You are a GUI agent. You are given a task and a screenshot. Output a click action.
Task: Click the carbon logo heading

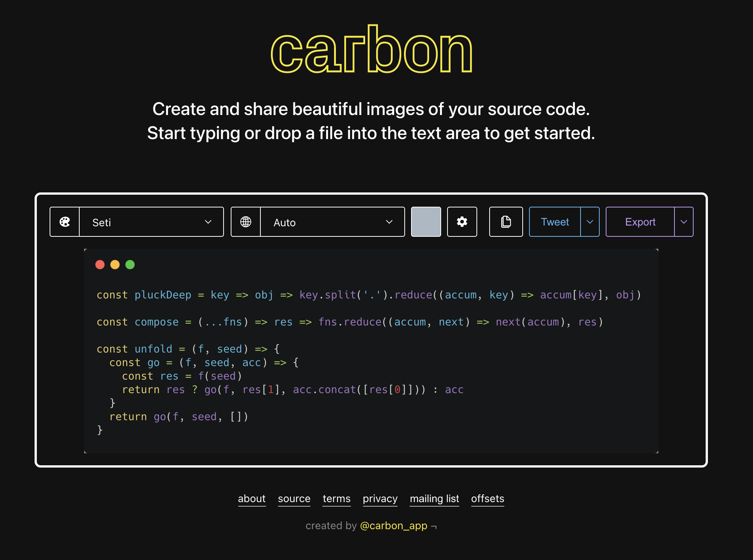[371, 49]
